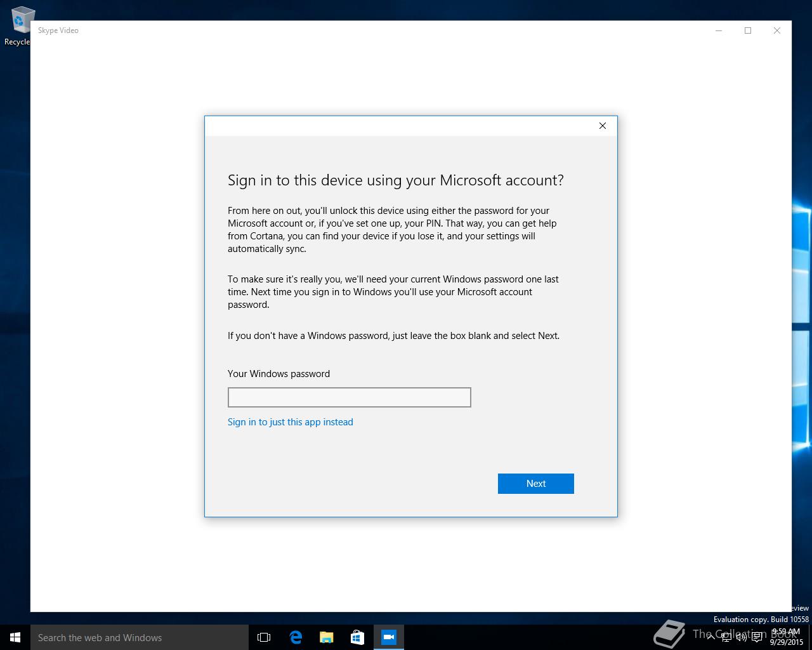
Task: Choose Sign in to just this app instead
Action: tap(291, 422)
